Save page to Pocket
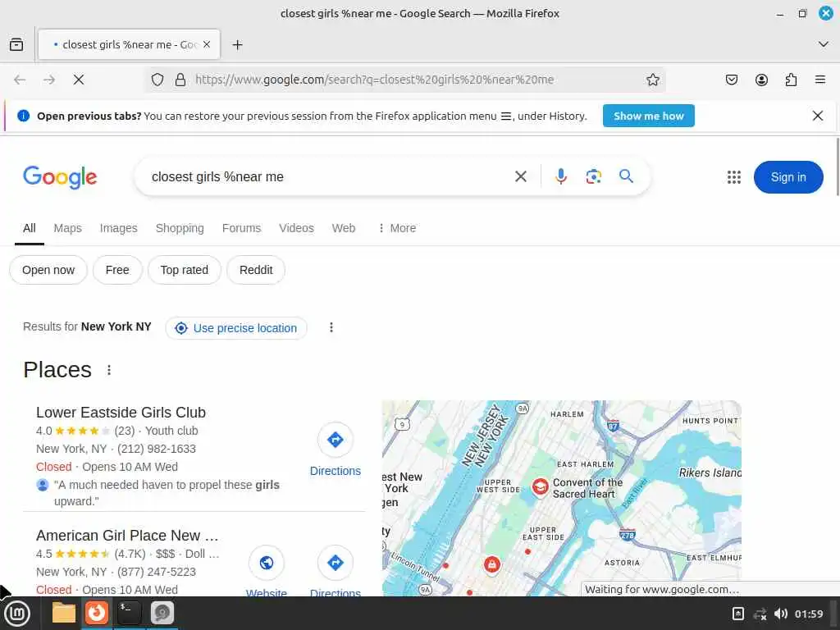 [x=731, y=80]
